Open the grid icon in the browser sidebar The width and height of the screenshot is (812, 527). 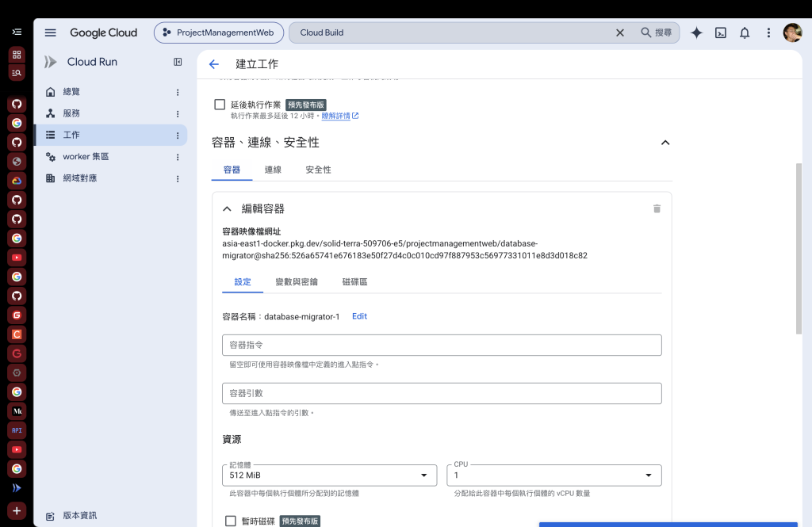tap(17, 55)
